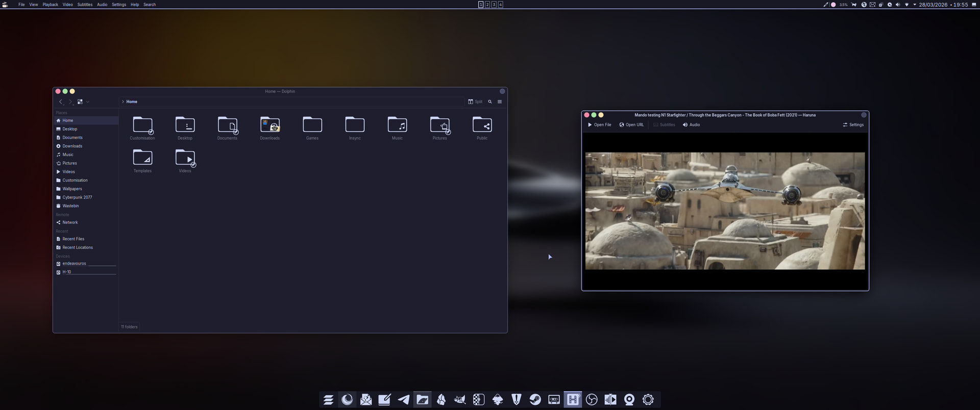Open the Audio track dropdown in Haruna

691,125
